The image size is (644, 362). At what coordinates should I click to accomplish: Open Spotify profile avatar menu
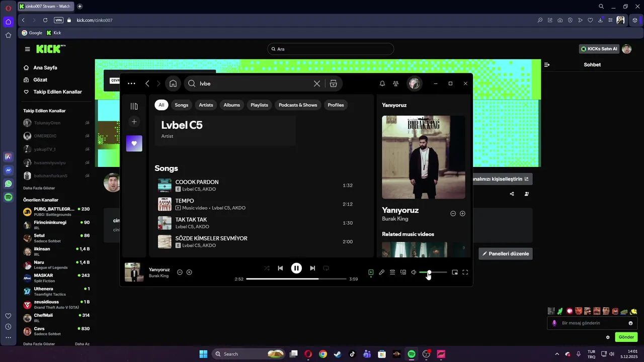(x=414, y=83)
